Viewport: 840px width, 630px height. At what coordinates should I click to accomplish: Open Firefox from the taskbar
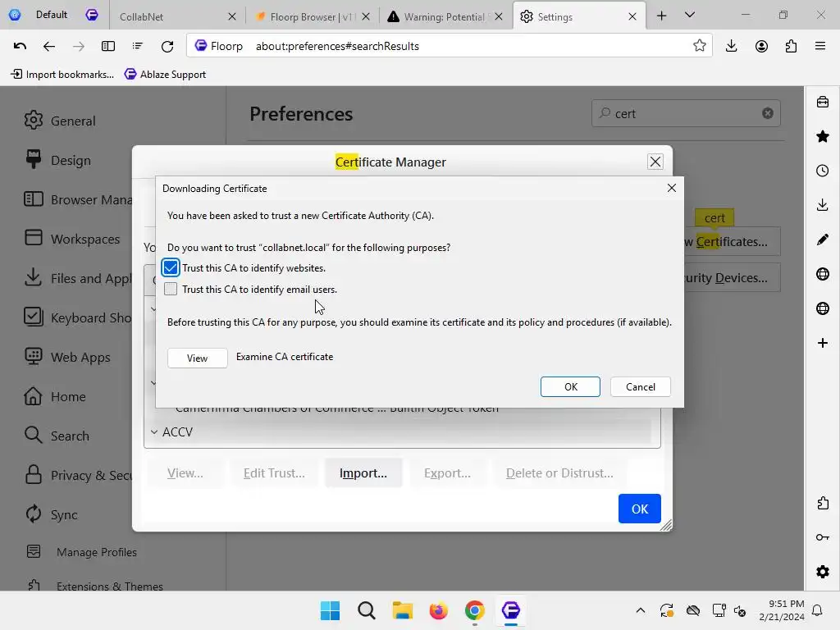coord(439,610)
